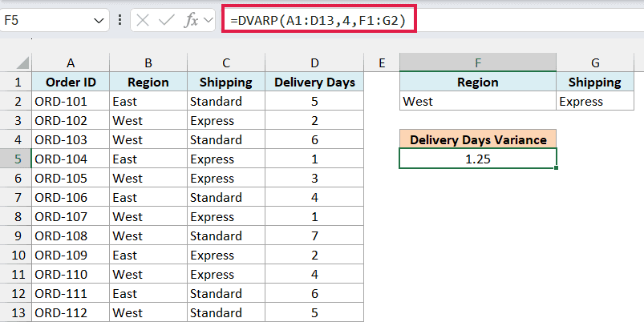
Task: Open the Insert Function fx dialog
Action: tap(192, 20)
